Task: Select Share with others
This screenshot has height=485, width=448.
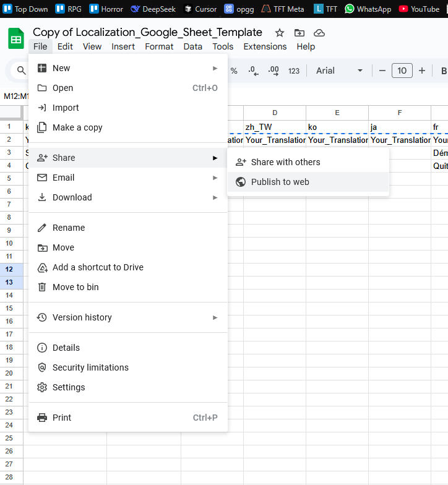Action: pyautogui.click(x=308, y=162)
